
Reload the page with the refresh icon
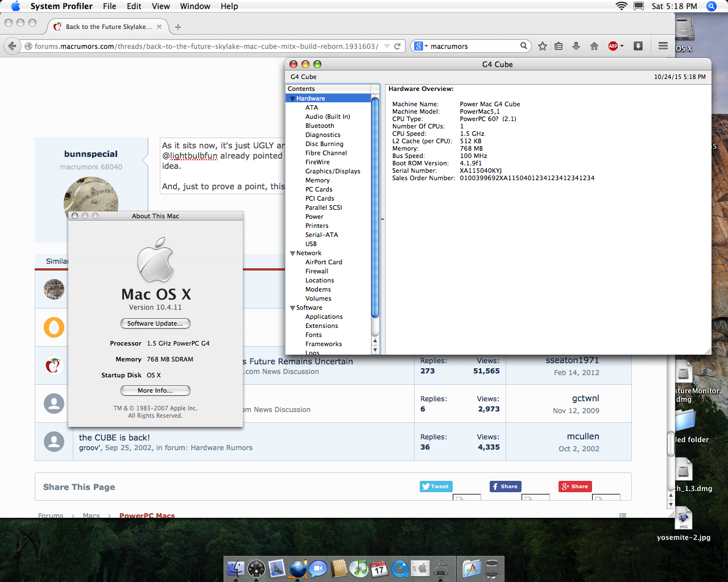[x=397, y=46]
